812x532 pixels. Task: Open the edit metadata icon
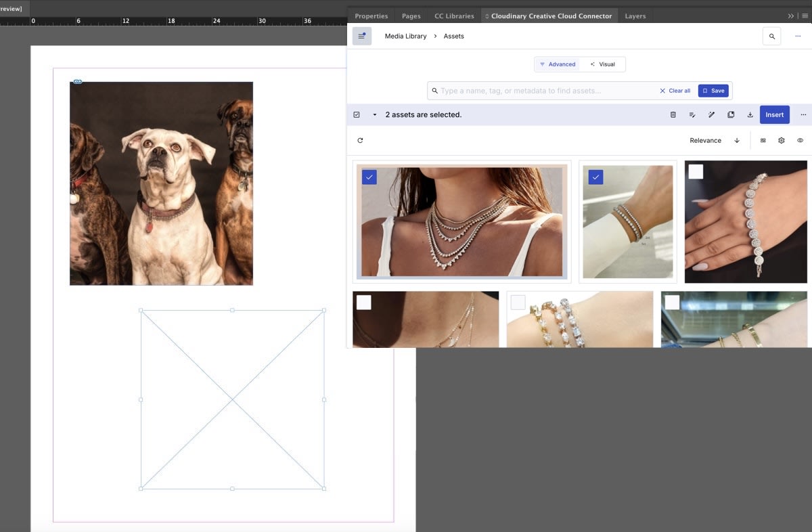click(x=692, y=114)
